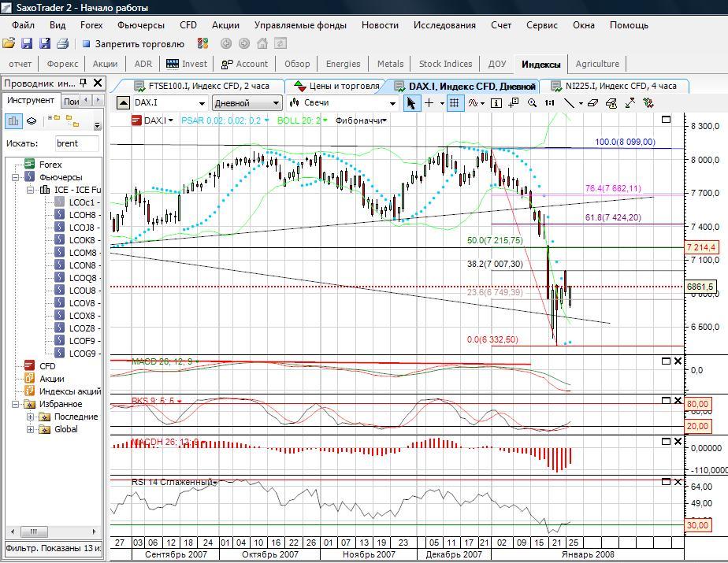This screenshot has width=728, height=563.
Task: Select Индексы акций tree item
Action: tap(69, 391)
